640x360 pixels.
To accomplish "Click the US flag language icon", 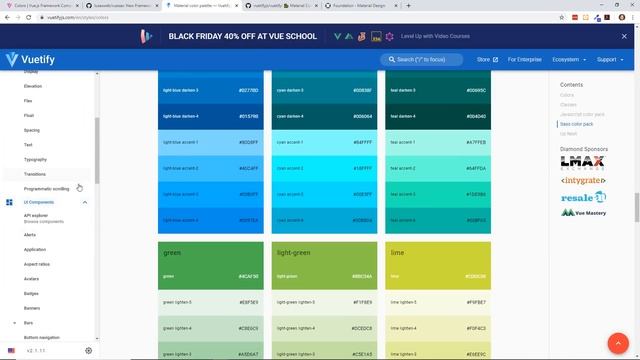I will [x=11, y=351].
